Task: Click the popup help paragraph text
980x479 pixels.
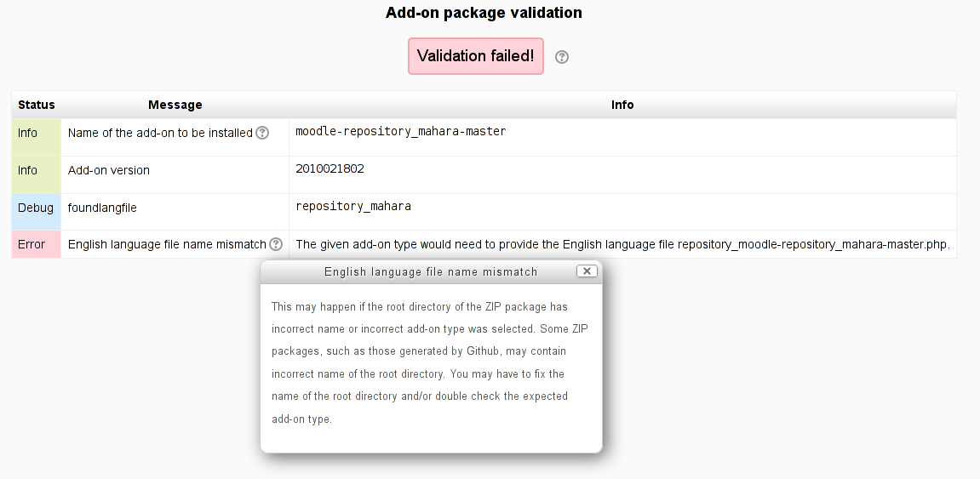Action: 430,362
